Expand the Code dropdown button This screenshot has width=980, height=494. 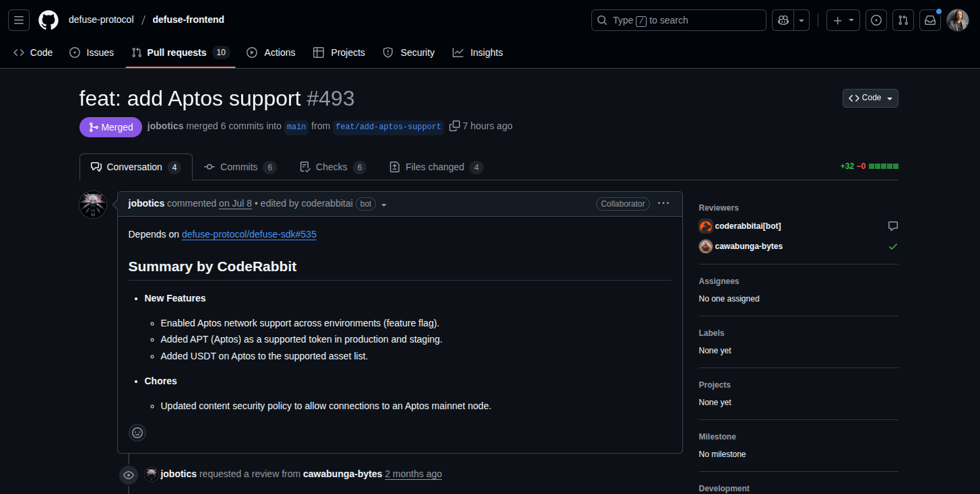tap(870, 98)
